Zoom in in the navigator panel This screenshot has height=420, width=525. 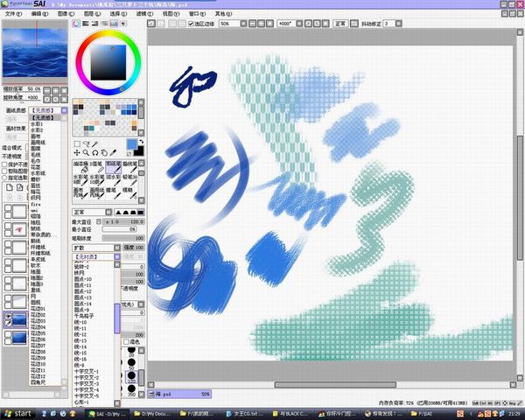coord(56,90)
